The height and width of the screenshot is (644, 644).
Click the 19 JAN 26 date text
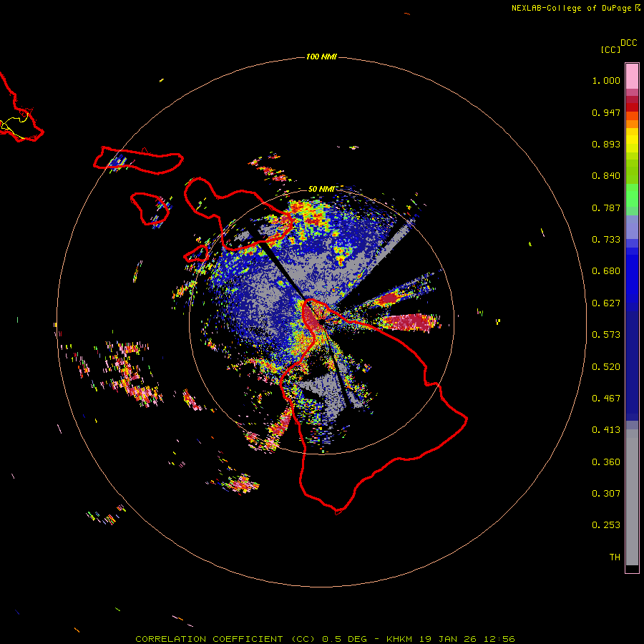(x=447, y=639)
